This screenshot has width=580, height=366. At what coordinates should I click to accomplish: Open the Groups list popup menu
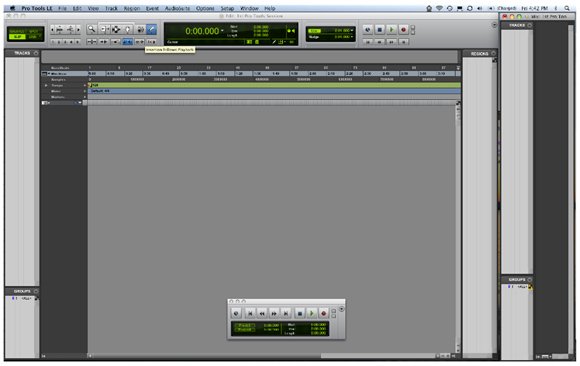tap(36, 291)
